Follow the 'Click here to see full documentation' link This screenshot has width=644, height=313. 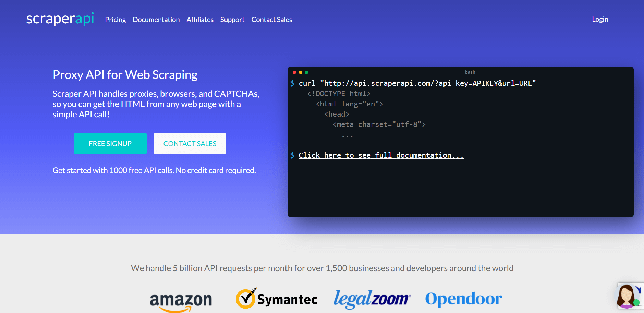[x=381, y=155]
